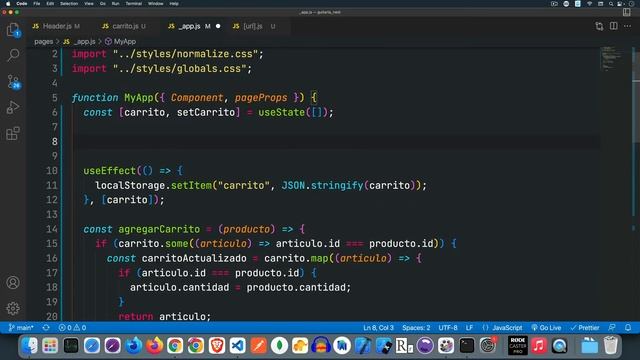Viewport: 640px width, 360px height.
Task: Open the MongoDB Compass leaf icon in dock
Action: pyautogui.click(x=280, y=346)
